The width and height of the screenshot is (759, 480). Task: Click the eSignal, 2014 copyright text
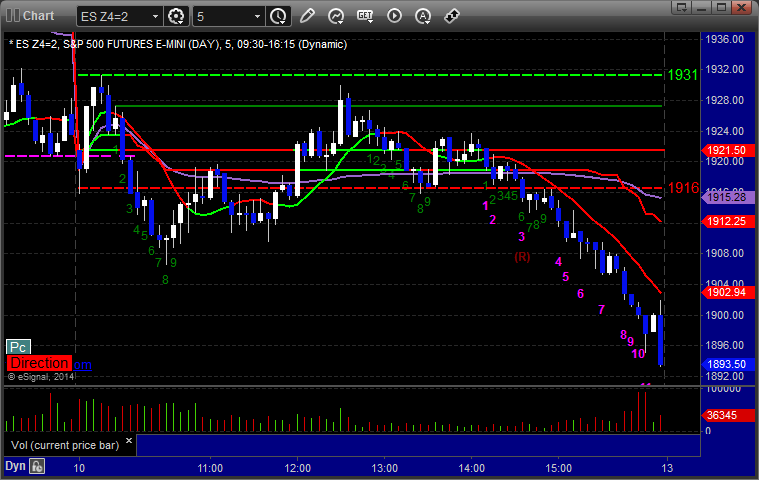[x=41, y=376]
